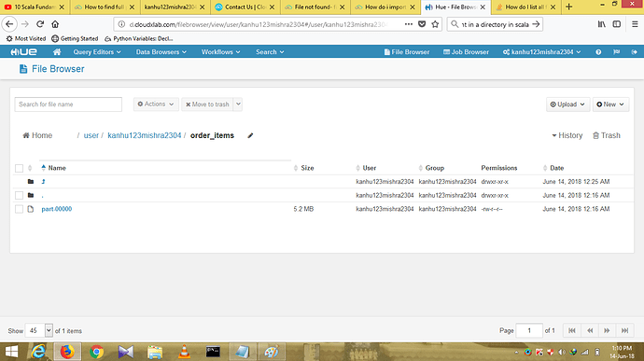Click the pencil icon to edit path
Screen dimensions: 644x361
click(x=250, y=135)
